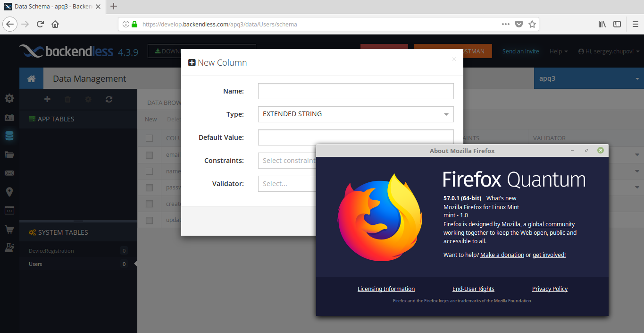The height and width of the screenshot is (333, 644).
Task: Click the delete table trash icon
Action: coord(67,99)
